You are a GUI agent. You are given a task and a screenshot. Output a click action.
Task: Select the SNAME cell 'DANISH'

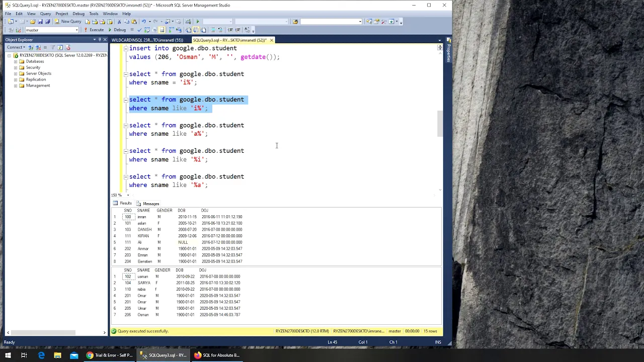click(x=144, y=229)
